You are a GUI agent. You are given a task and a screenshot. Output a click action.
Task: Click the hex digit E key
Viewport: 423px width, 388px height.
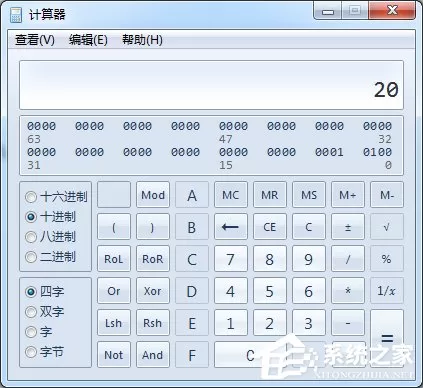tap(192, 323)
